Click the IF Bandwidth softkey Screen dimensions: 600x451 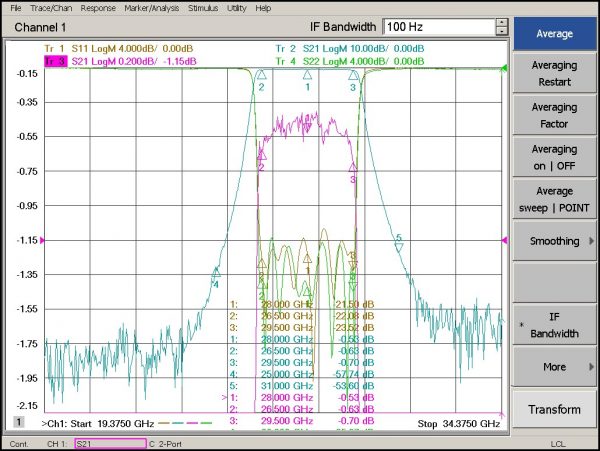tap(554, 325)
